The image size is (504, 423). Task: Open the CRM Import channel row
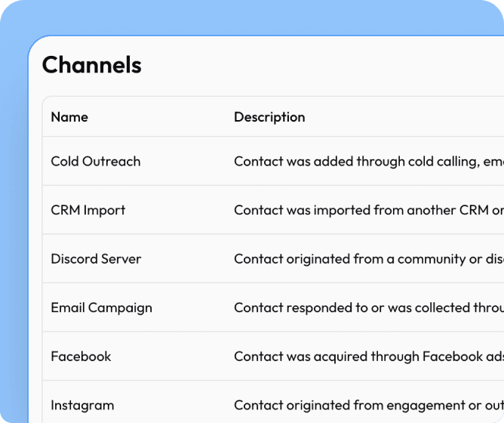tap(273, 210)
